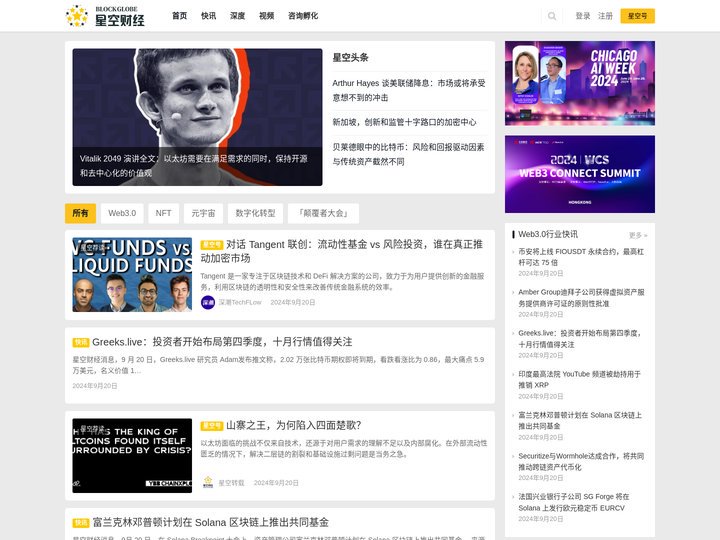Screen dimensions: 720x540
Task: Select the 元宇宙 category tab
Action: point(203,213)
